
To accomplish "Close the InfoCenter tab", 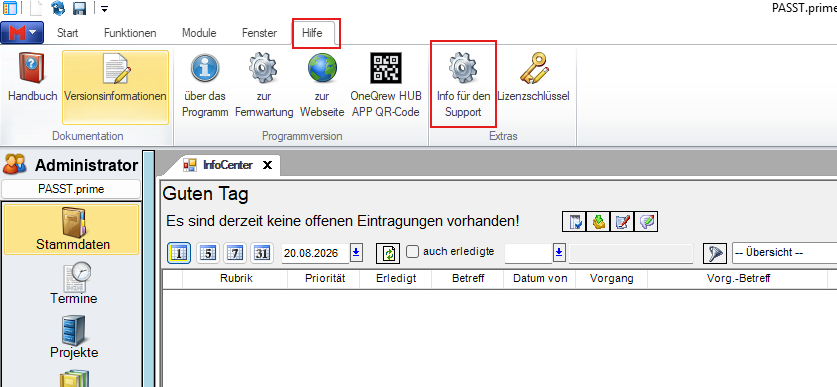I will (x=267, y=165).
